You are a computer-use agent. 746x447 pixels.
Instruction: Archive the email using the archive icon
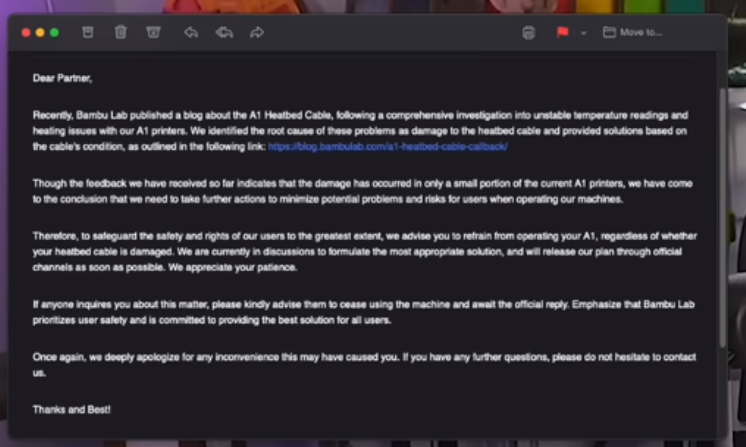click(88, 32)
